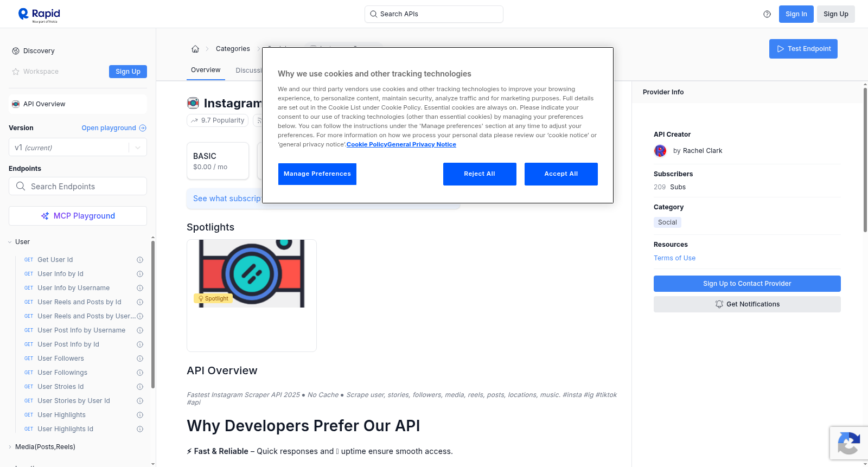Open the Spotlight camera thumbnail

252,274
